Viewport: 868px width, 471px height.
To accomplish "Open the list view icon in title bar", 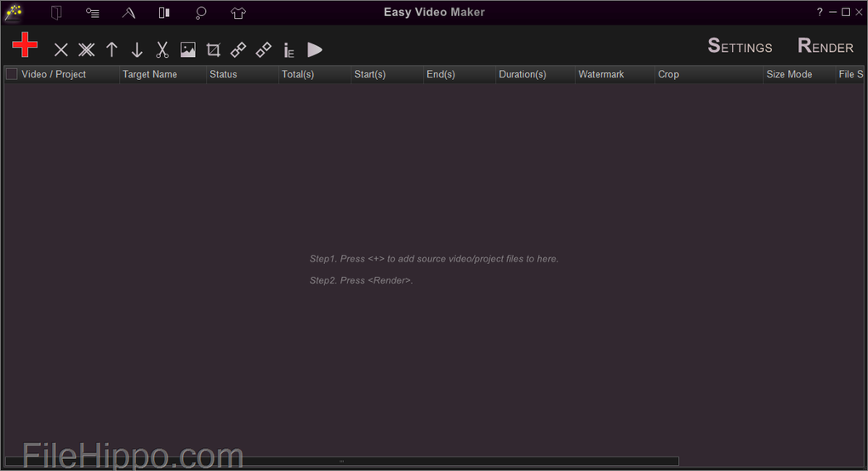I will point(93,12).
